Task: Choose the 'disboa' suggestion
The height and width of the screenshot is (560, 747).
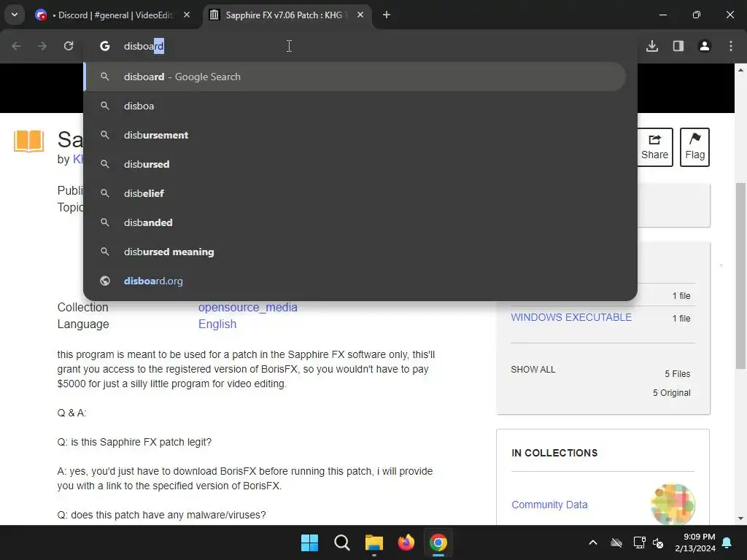Action: pos(355,106)
